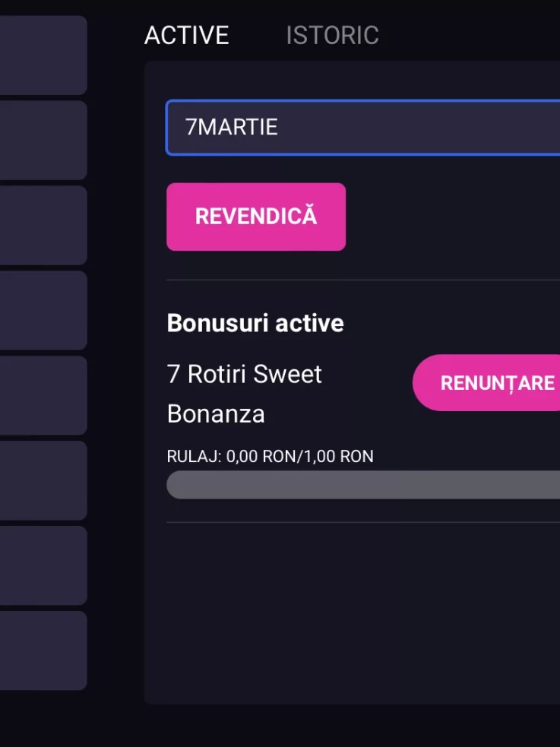
Task: Select the sixth blank sidebar tile
Action: [x=43, y=480]
